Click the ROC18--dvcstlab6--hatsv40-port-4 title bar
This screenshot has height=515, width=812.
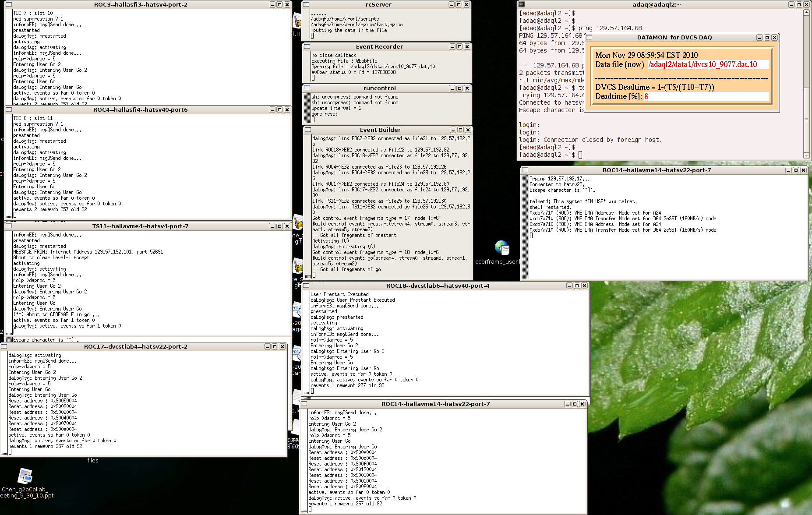coord(438,286)
